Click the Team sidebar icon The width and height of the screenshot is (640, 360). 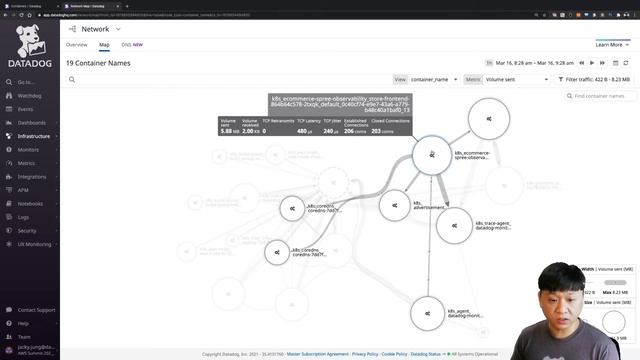tap(9, 336)
